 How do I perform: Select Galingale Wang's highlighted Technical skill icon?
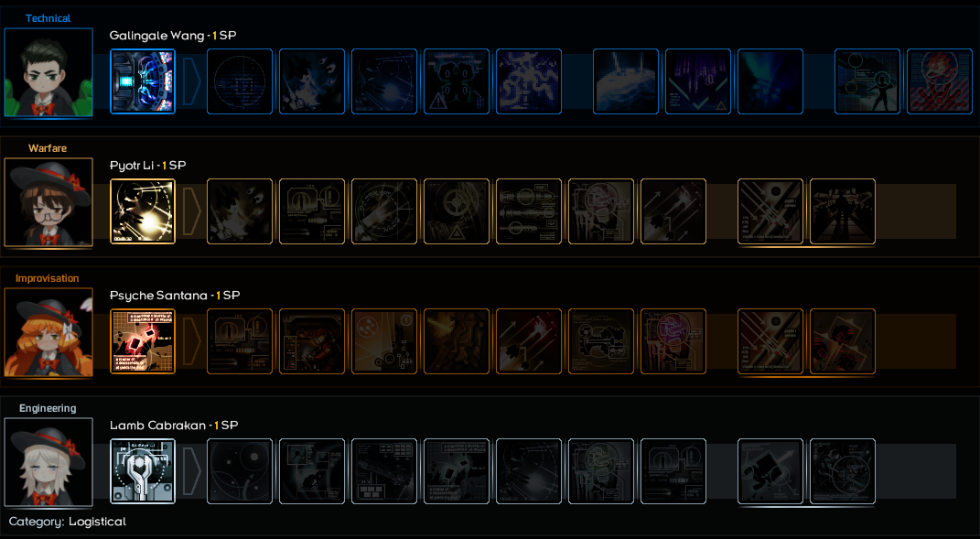pos(143,81)
